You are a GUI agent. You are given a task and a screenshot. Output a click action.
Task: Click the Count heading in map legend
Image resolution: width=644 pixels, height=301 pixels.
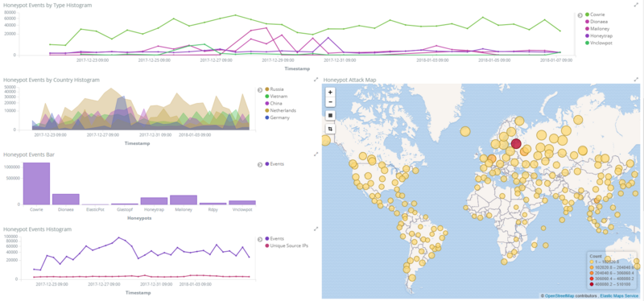(x=596, y=256)
